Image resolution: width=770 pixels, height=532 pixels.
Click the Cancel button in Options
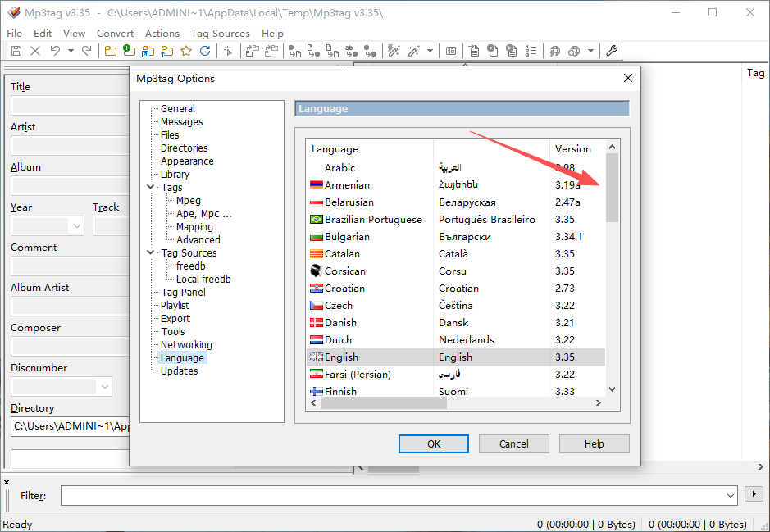(513, 443)
